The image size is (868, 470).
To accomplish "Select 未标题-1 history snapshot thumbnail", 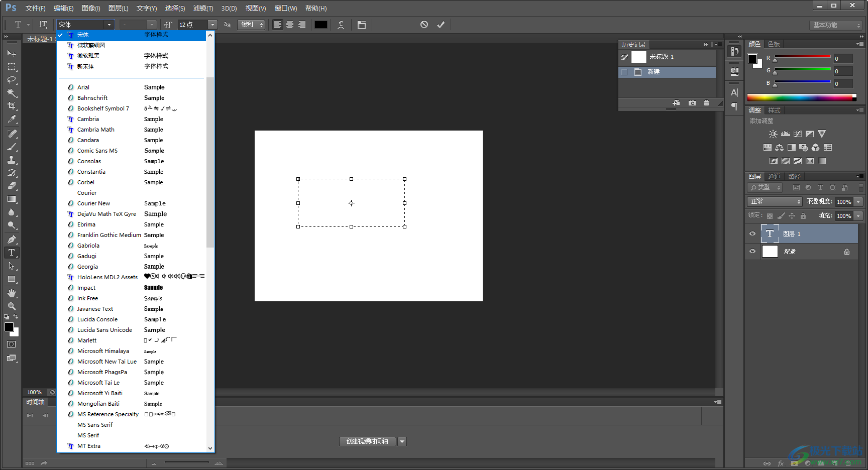I will (x=638, y=57).
